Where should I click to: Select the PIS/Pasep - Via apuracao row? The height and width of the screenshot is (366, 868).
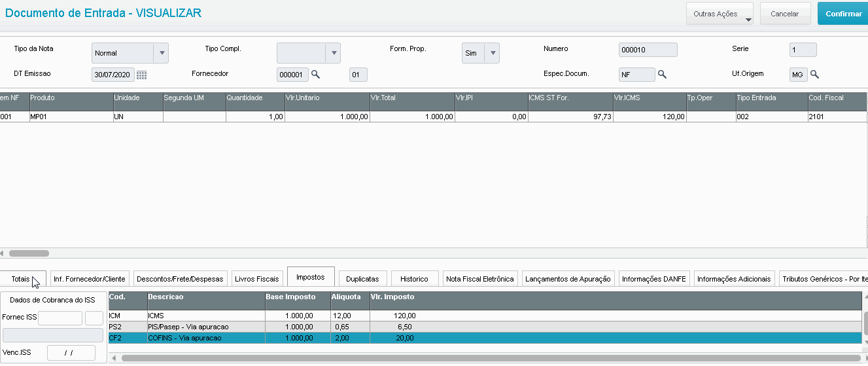(x=485, y=327)
